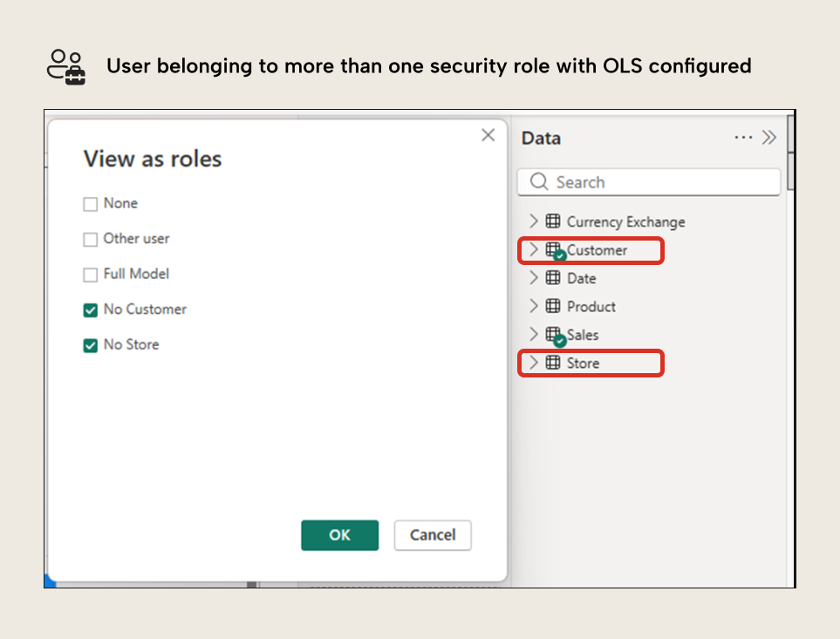The image size is (840, 639).
Task: Click the magnifier icon in Search box
Action: point(539,182)
